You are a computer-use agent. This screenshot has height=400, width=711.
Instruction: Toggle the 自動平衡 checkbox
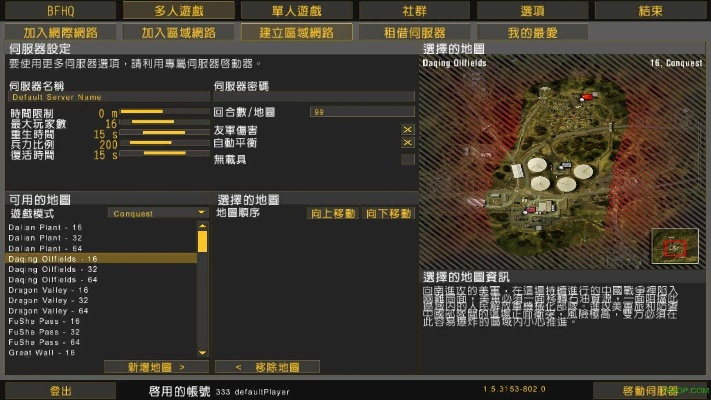[x=408, y=142]
